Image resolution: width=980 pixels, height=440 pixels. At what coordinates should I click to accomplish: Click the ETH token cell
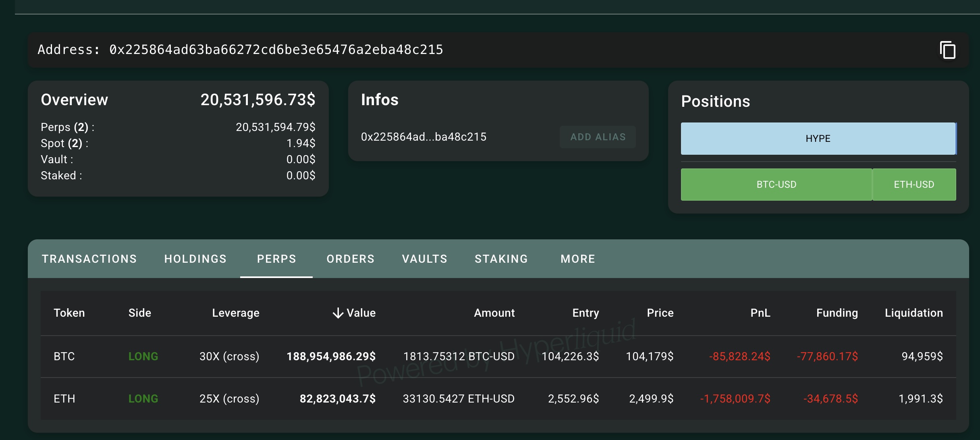[64, 399]
